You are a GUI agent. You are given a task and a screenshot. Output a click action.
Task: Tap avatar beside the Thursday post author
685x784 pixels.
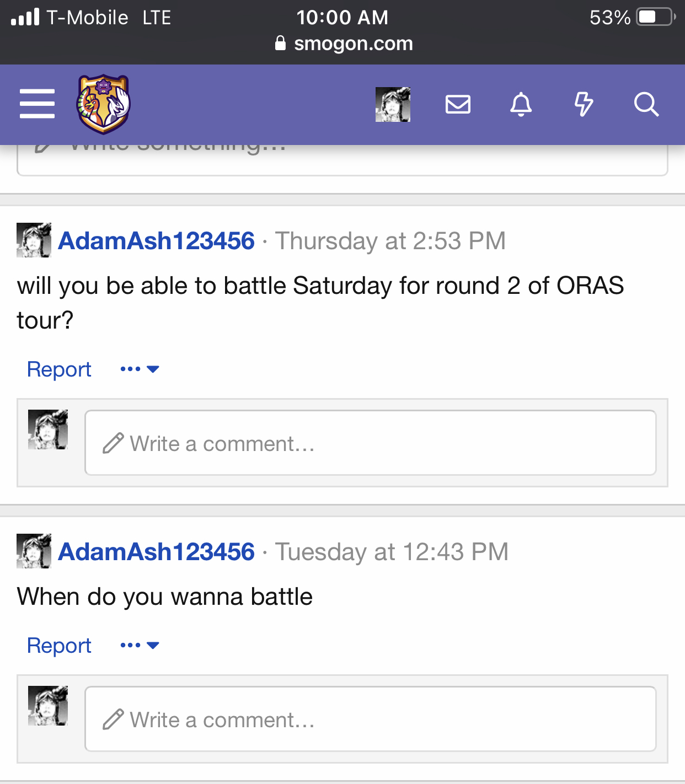34,240
